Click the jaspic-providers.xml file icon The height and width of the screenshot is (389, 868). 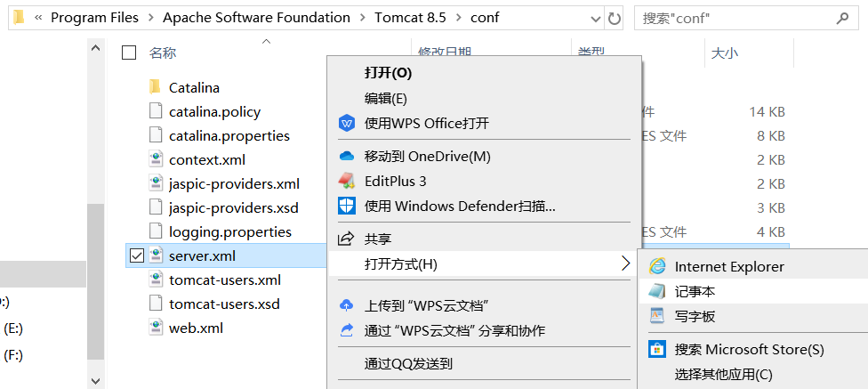(156, 183)
